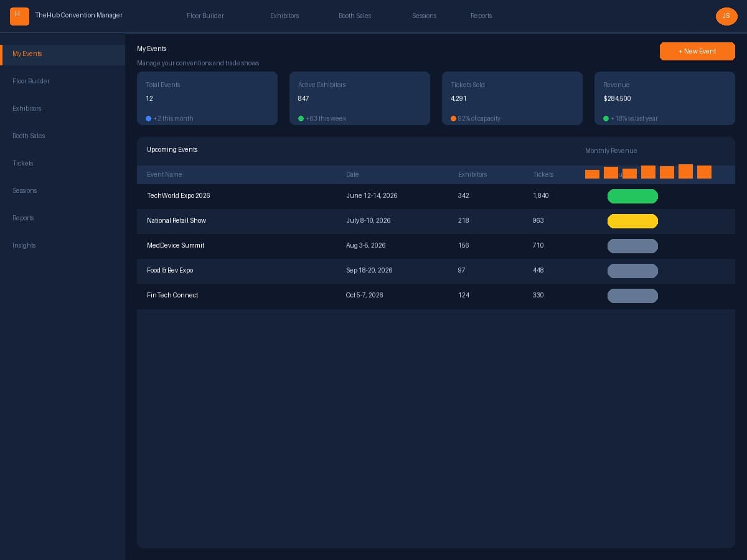
Task: Open the Revenue stat card
Action: pyautogui.click(x=665, y=98)
